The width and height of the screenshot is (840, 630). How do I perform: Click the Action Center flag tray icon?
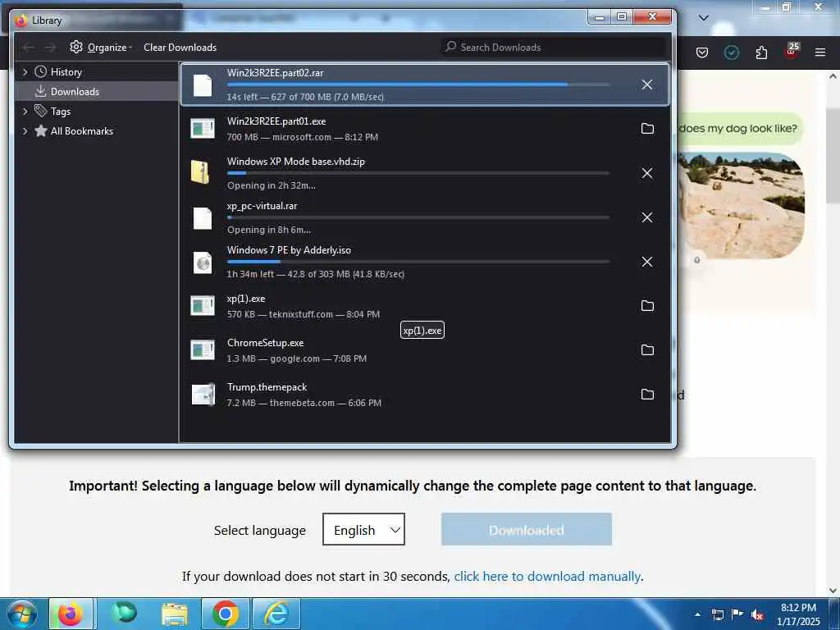click(737, 614)
